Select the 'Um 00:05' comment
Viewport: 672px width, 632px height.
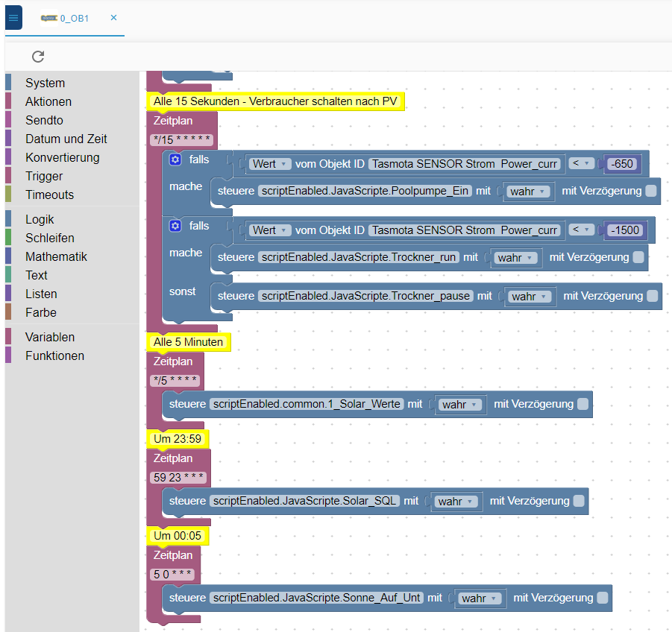click(x=178, y=536)
